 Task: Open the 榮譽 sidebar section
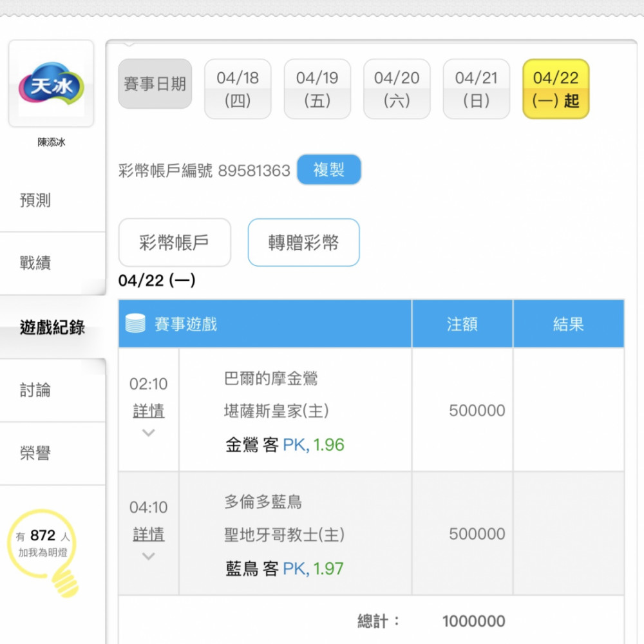click(x=35, y=453)
